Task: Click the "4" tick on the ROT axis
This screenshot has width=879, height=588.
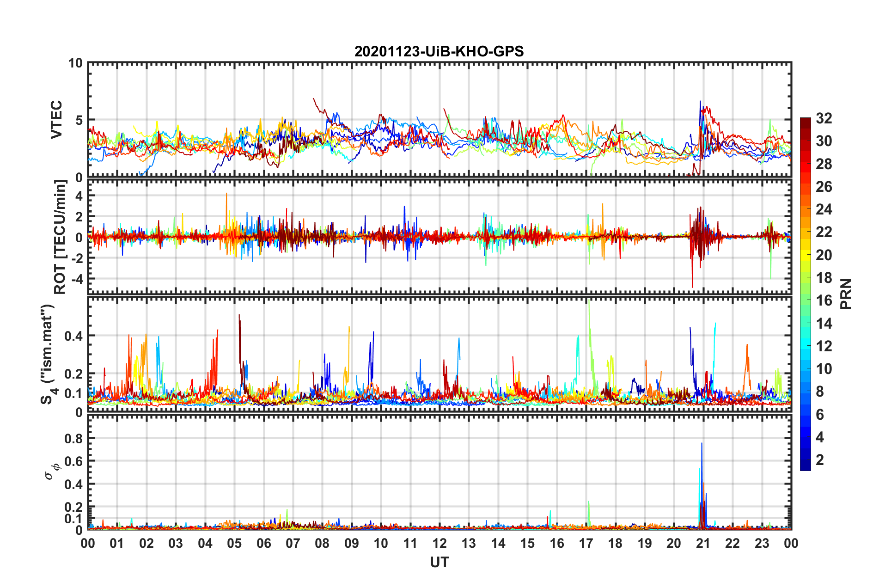Action: tap(79, 196)
